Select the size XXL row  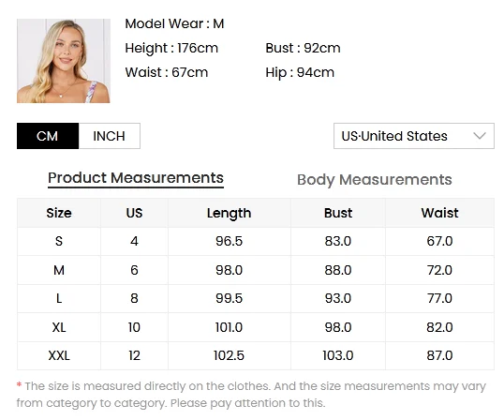pyautogui.click(x=256, y=355)
